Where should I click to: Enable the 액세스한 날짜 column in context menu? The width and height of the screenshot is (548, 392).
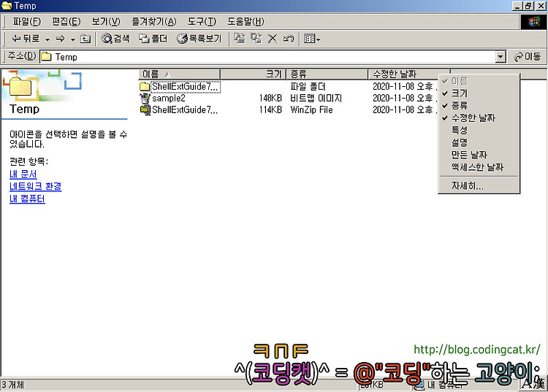479,167
